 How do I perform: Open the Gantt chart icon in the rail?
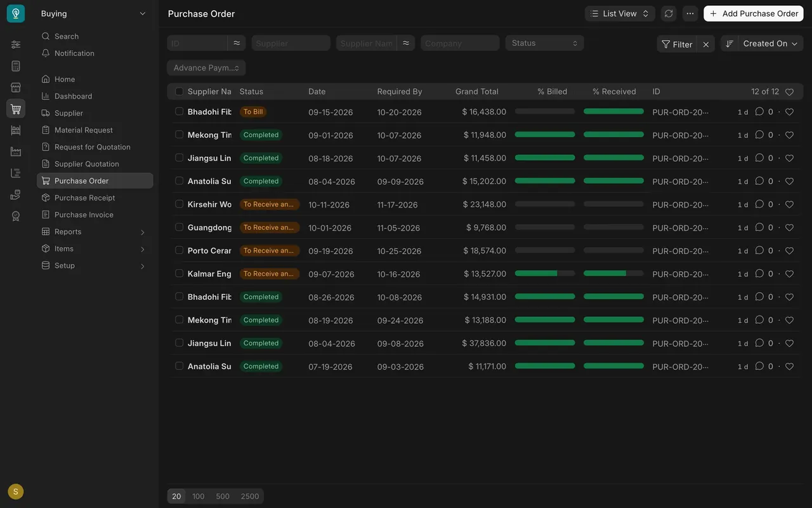coord(16,173)
